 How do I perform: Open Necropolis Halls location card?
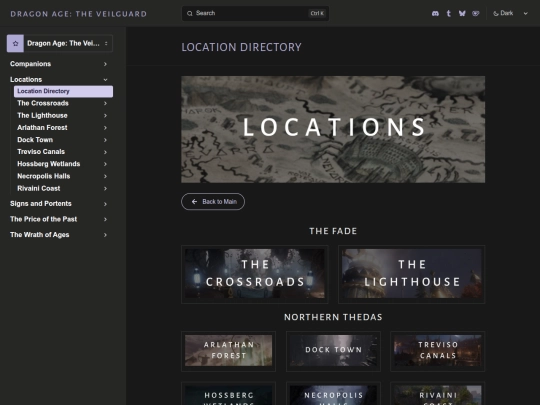pyautogui.click(x=333, y=394)
